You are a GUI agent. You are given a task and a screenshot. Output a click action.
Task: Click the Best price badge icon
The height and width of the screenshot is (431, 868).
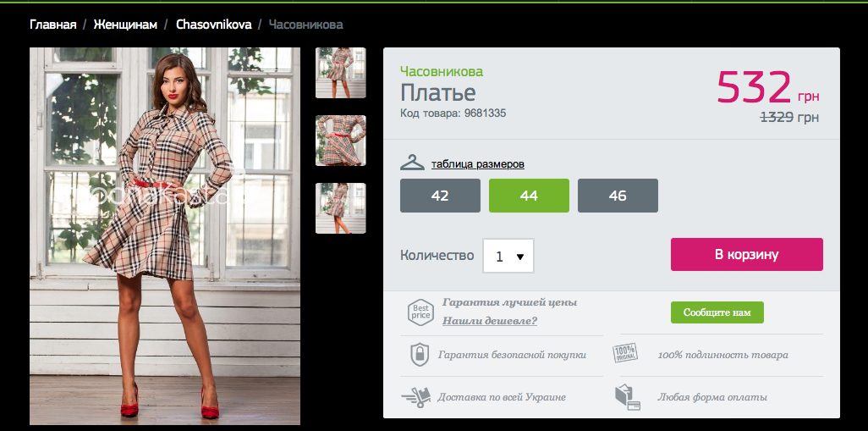pos(420,312)
